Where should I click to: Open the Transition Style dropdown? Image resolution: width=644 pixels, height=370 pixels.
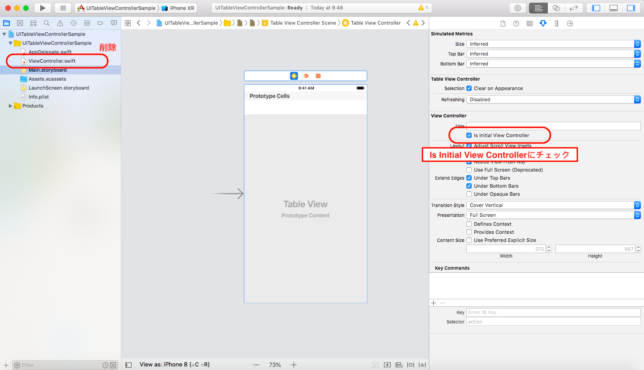point(553,205)
